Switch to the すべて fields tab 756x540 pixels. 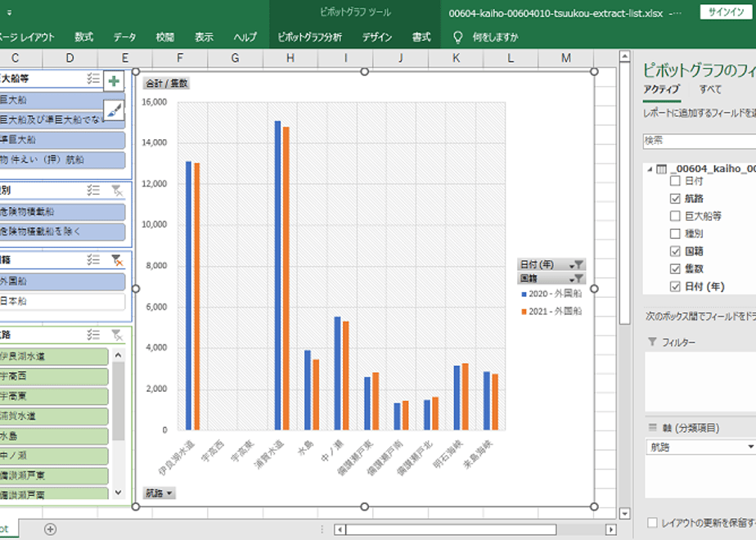click(710, 89)
